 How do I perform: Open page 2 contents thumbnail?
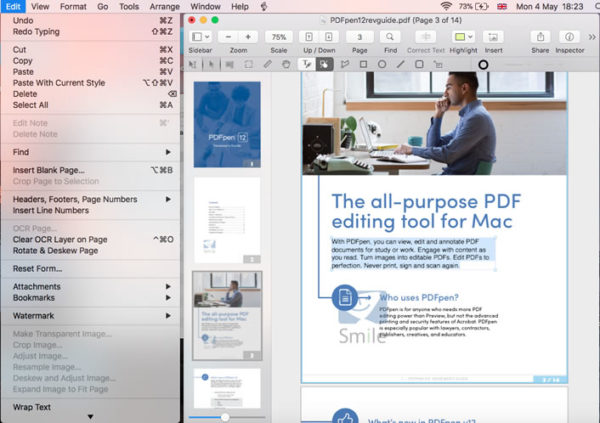point(227,220)
